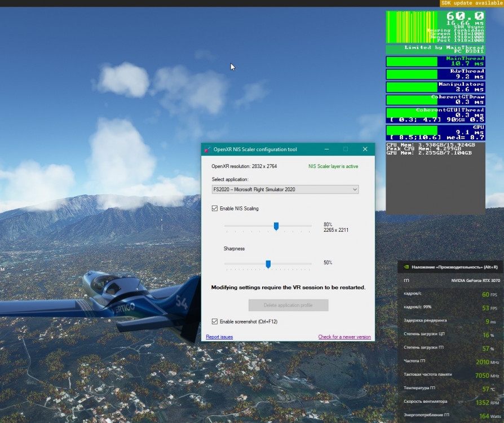Open the Select application dropdown
Viewport: 504px width, 423px height.
click(x=285, y=190)
